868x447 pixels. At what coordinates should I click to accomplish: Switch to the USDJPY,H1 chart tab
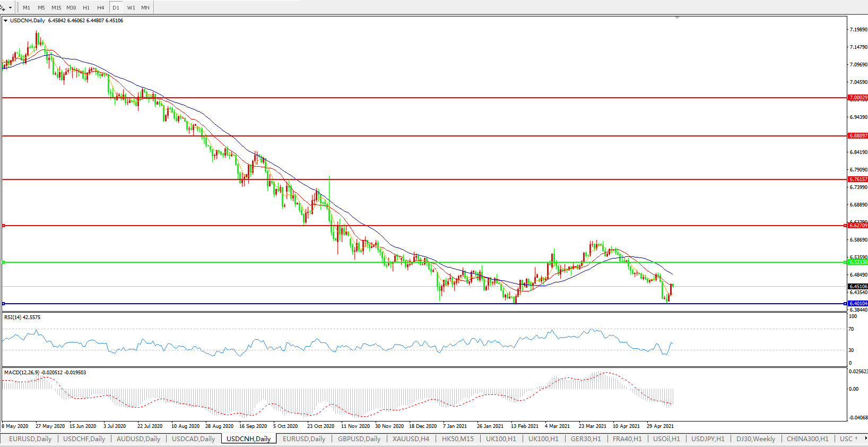(708, 439)
